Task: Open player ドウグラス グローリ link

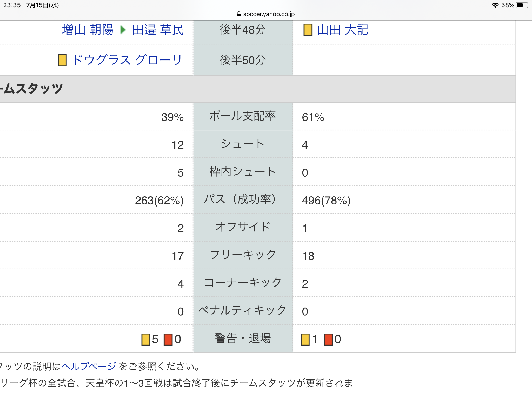Action: click(x=127, y=60)
